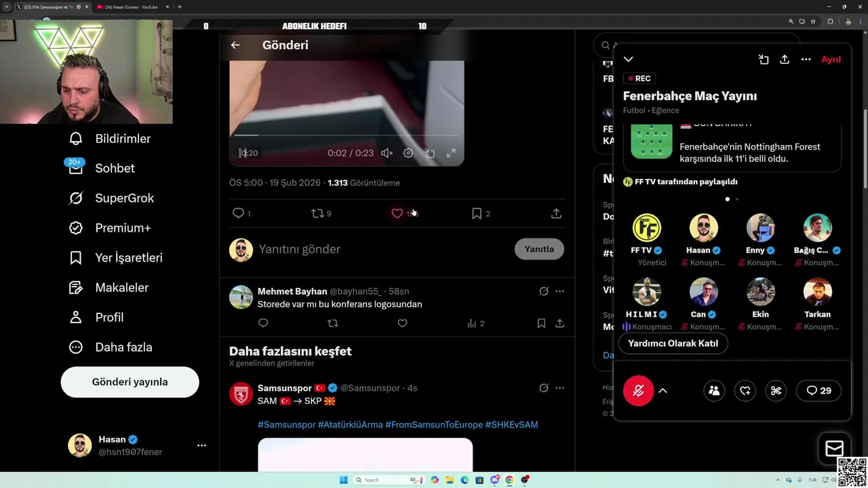
Task: Open Mehmet Bayhan's profile avatar
Action: [241, 297]
